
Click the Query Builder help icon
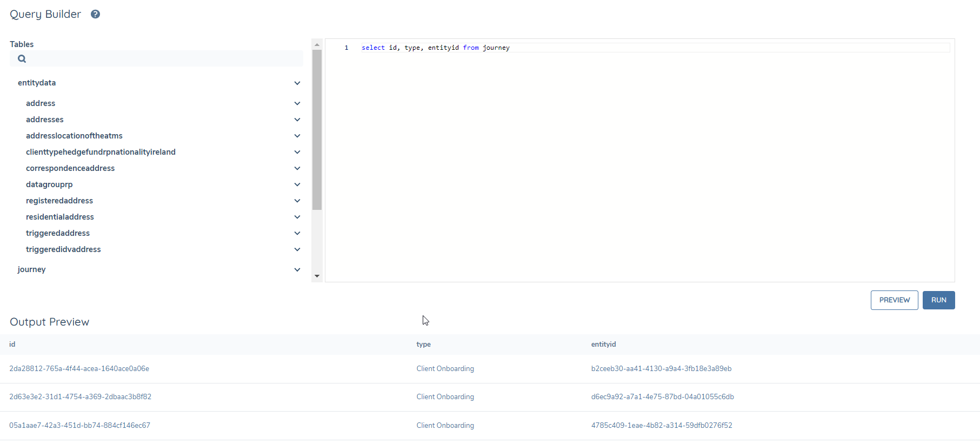tap(95, 15)
